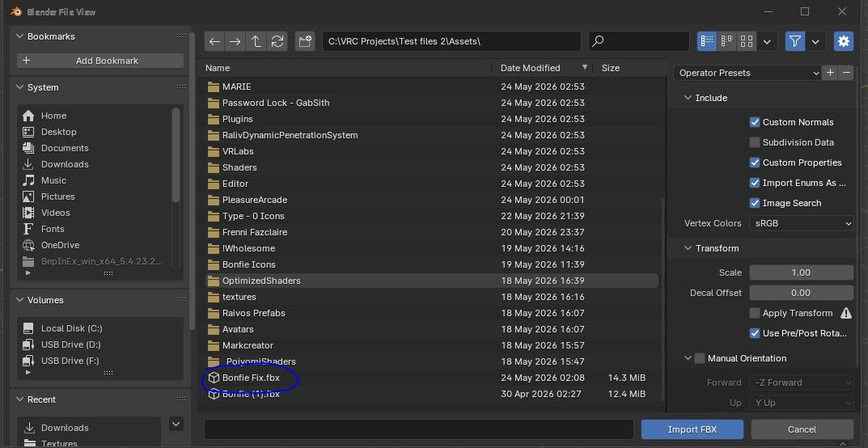The image size is (868, 448).
Task: Toggle Custom Properties checkbox
Action: point(755,163)
